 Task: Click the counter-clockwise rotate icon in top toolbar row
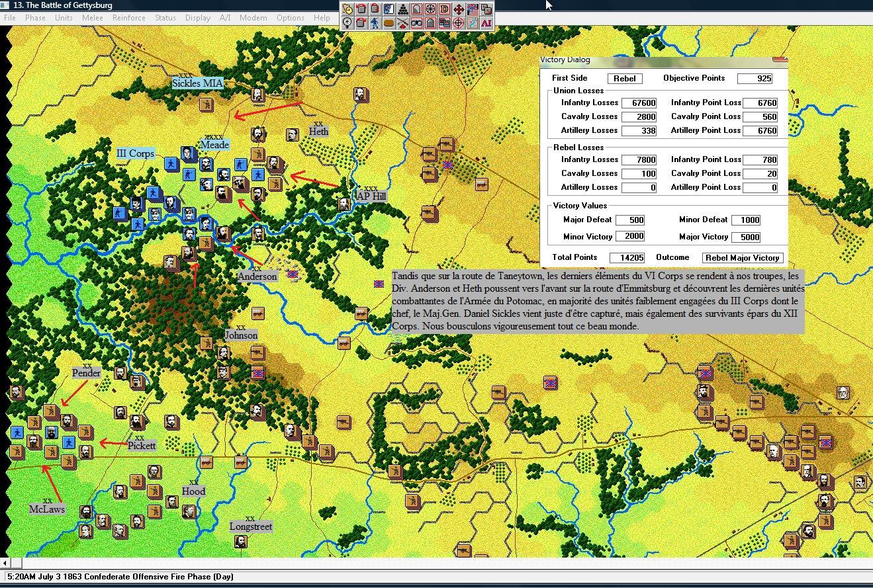click(361, 9)
